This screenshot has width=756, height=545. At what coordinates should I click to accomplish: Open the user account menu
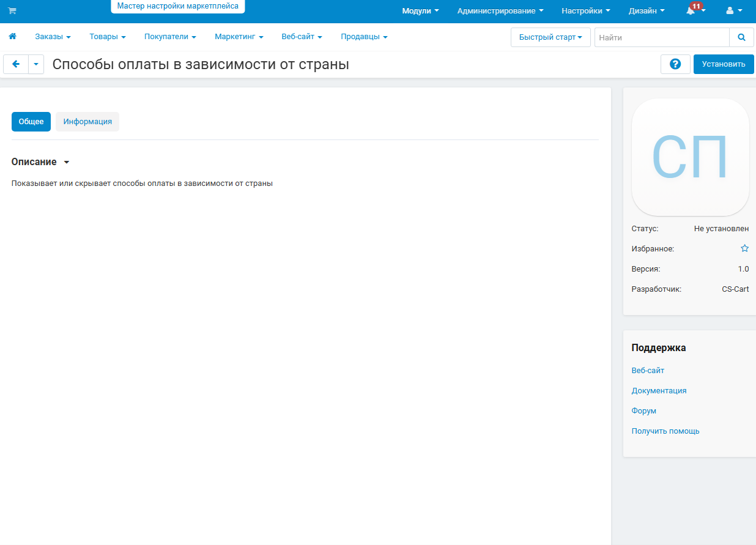click(733, 11)
